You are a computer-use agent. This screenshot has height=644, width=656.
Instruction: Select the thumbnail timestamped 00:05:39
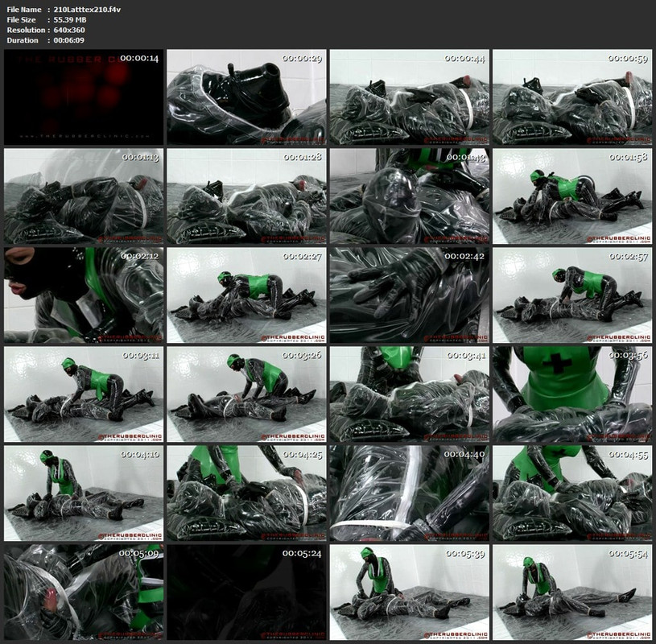coord(409,592)
